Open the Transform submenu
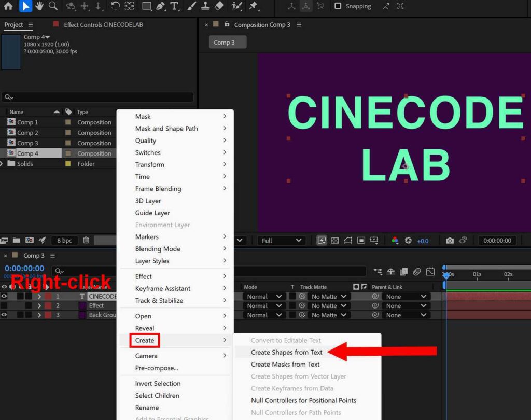The height and width of the screenshot is (420, 531). (x=175, y=164)
